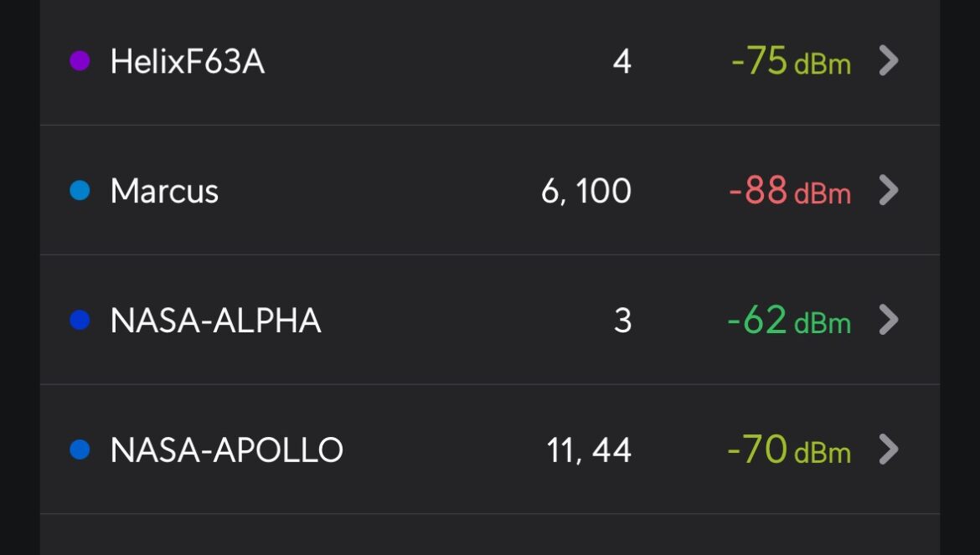Click the dark blue dot beside NASA-ALPHA
This screenshot has width=980, height=555.
80,321
